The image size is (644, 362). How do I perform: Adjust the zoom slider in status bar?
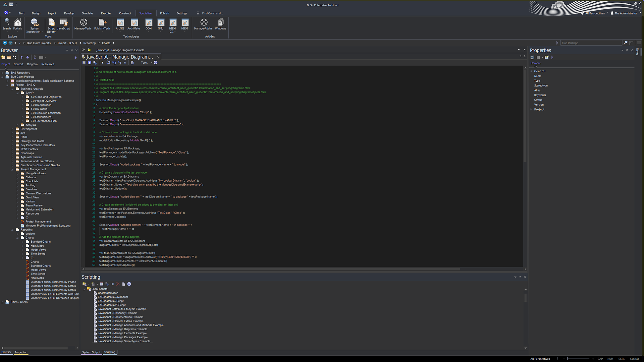tap(568, 359)
